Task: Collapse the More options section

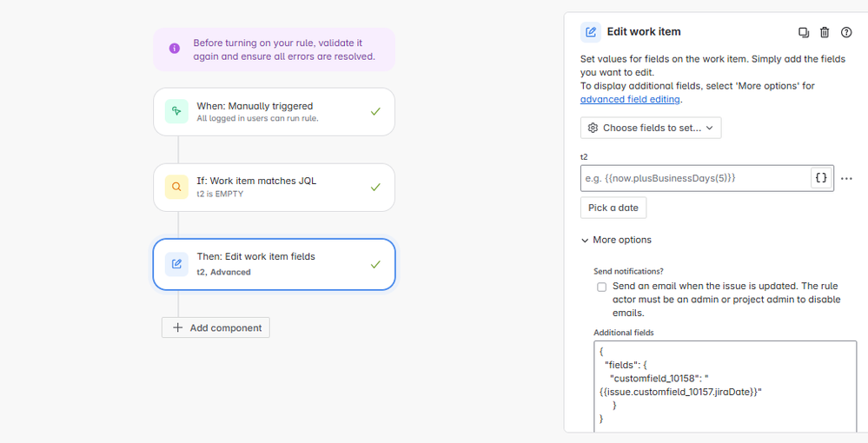Action: 616,240
